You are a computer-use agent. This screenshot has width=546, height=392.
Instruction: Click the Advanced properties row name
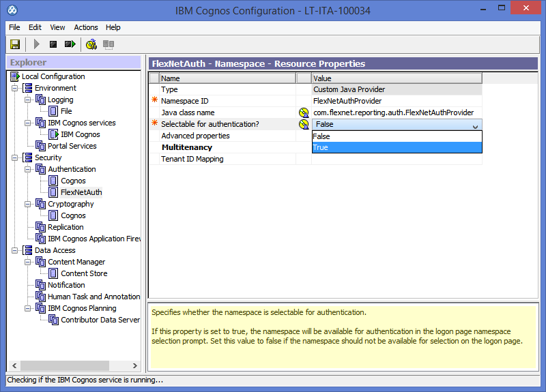pyautogui.click(x=195, y=136)
